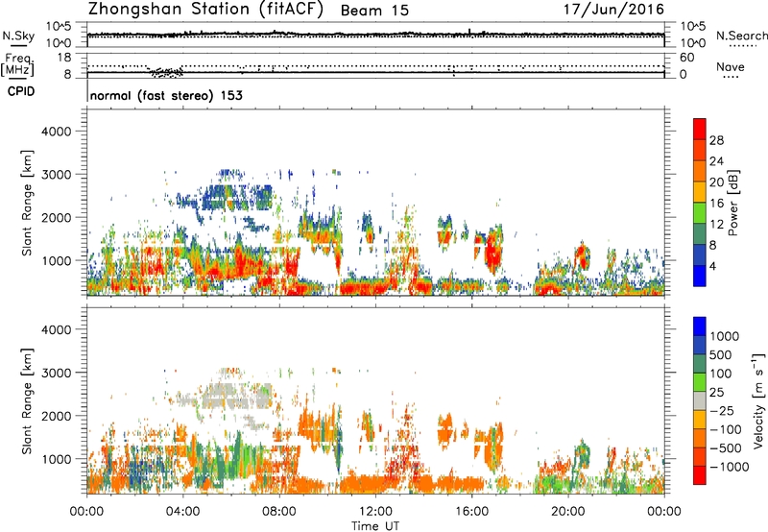Click the "20:00" time axis tick label
This screenshot has width=768, height=532.
(x=567, y=512)
